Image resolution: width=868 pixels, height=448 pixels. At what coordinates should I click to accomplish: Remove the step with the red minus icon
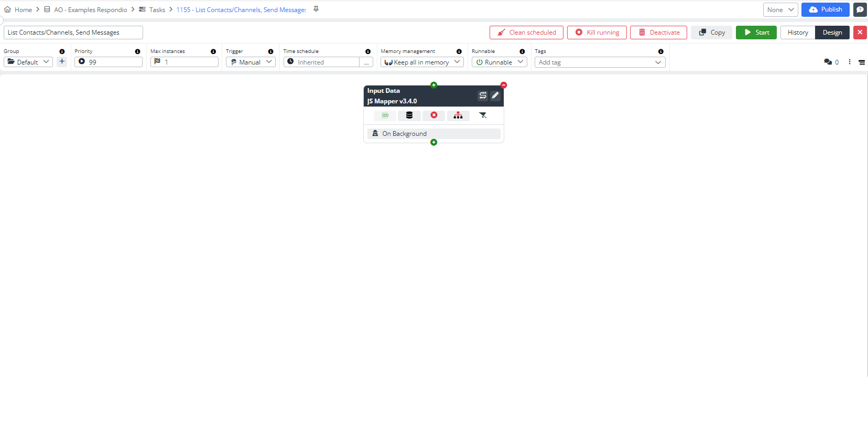pos(504,85)
